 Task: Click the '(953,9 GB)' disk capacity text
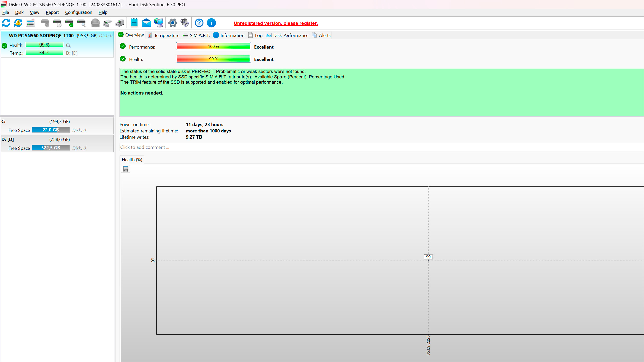87,36
